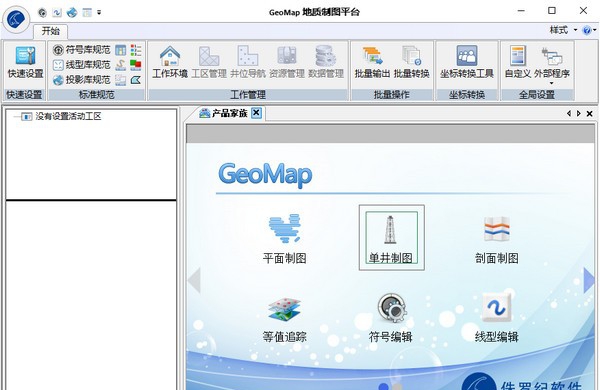This screenshot has width=600, height=390.
Task: Launch 单井制图 single well mapping
Action: pos(391,238)
